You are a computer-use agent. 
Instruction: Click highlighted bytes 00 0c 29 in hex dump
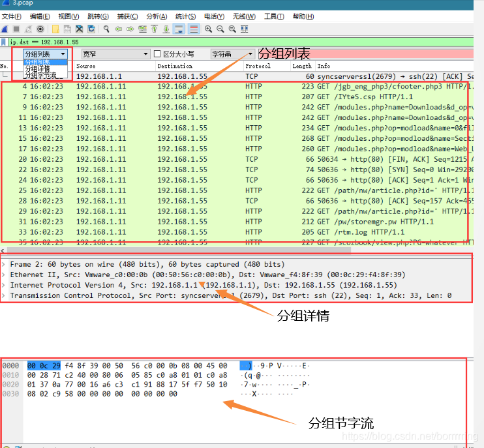click(x=44, y=366)
